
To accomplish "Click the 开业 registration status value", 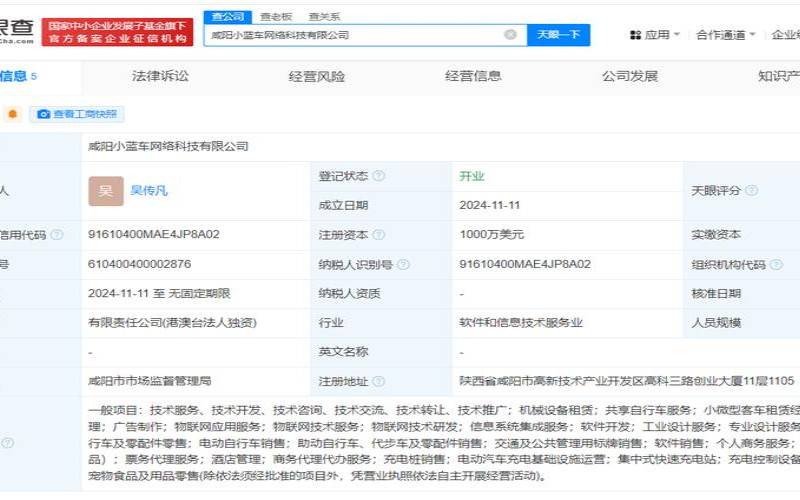I will [471, 176].
